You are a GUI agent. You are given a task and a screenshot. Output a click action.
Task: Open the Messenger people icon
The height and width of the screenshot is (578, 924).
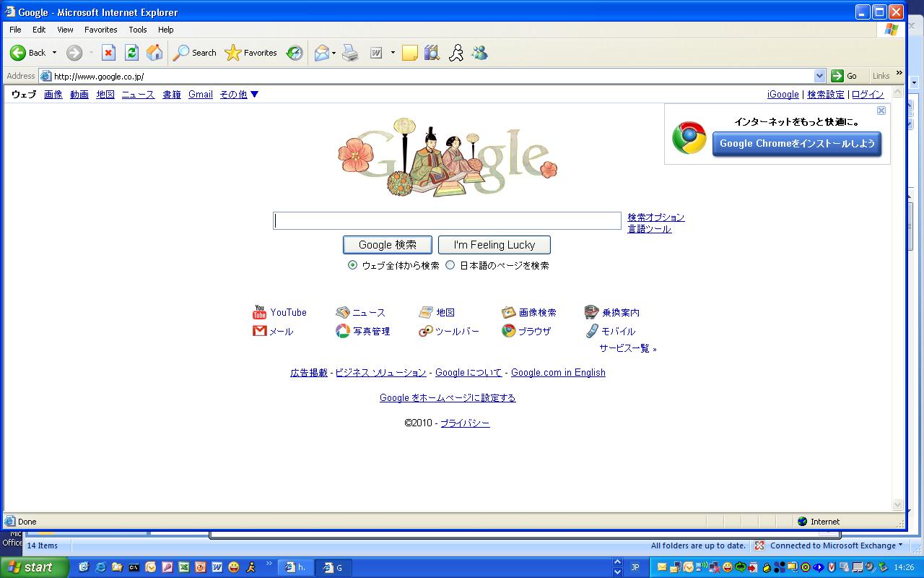click(x=479, y=53)
